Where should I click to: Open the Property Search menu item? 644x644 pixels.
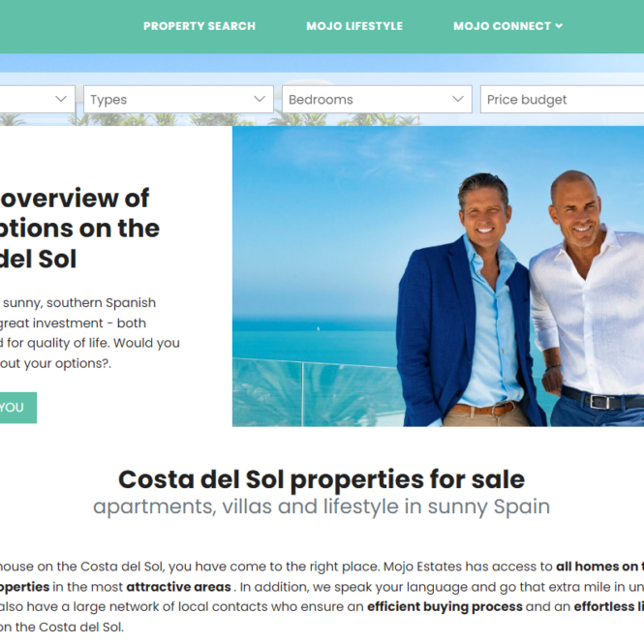pos(199,26)
